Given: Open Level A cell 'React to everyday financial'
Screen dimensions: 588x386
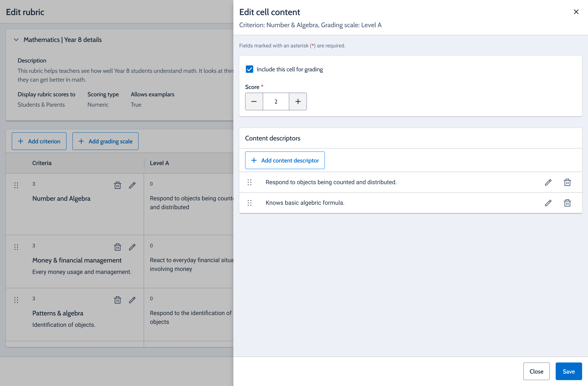Looking at the screenshot, I should 189,261.
